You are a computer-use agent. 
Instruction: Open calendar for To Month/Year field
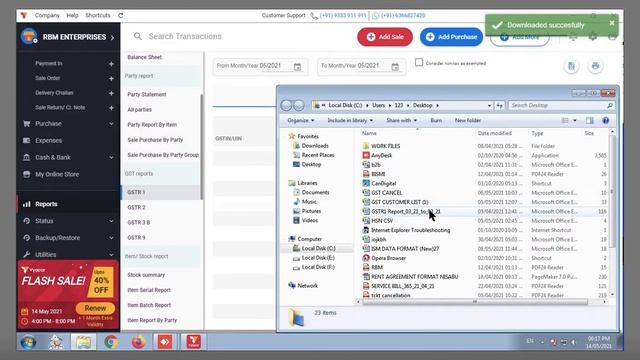pyautogui.click(x=395, y=67)
